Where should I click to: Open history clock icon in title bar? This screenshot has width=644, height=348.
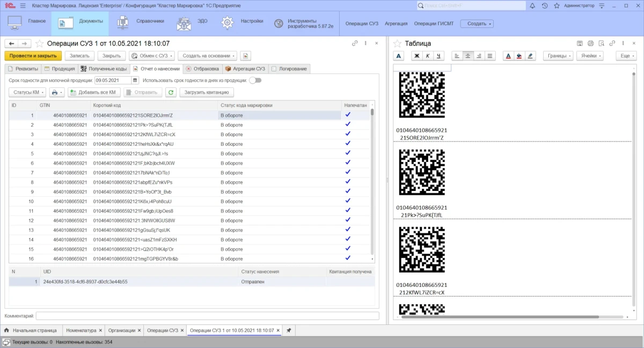click(x=544, y=5)
